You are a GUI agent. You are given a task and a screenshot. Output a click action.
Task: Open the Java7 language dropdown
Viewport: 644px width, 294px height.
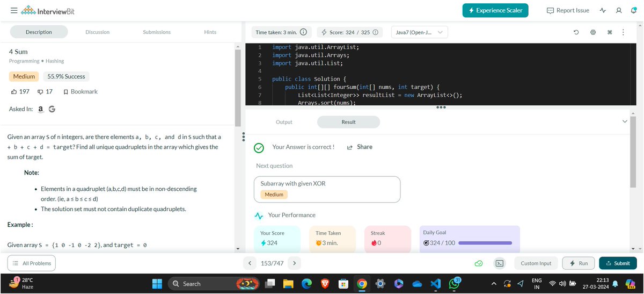420,32
